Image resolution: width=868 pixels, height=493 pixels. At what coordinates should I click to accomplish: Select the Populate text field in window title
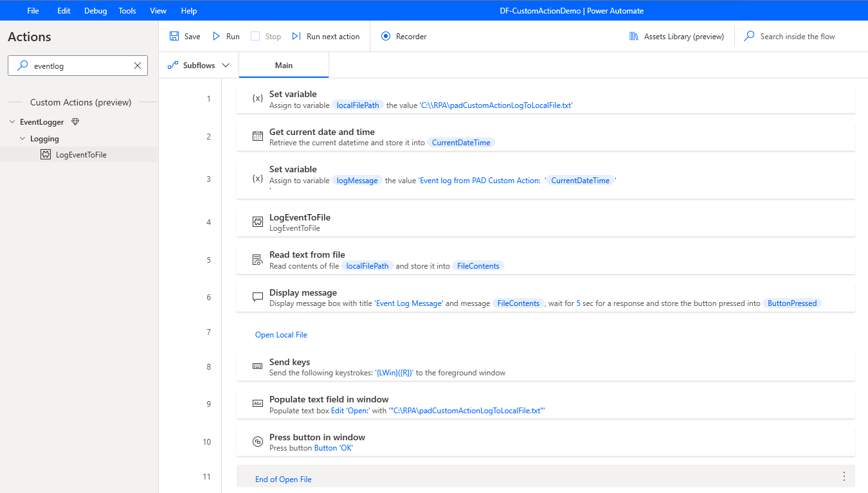pyautogui.click(x=329, y=399)
